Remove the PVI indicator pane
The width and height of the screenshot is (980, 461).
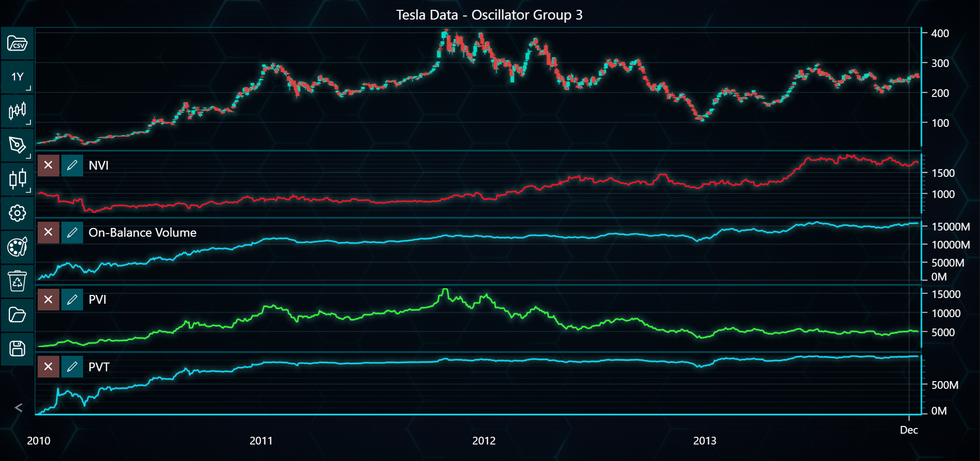(49, 300)
